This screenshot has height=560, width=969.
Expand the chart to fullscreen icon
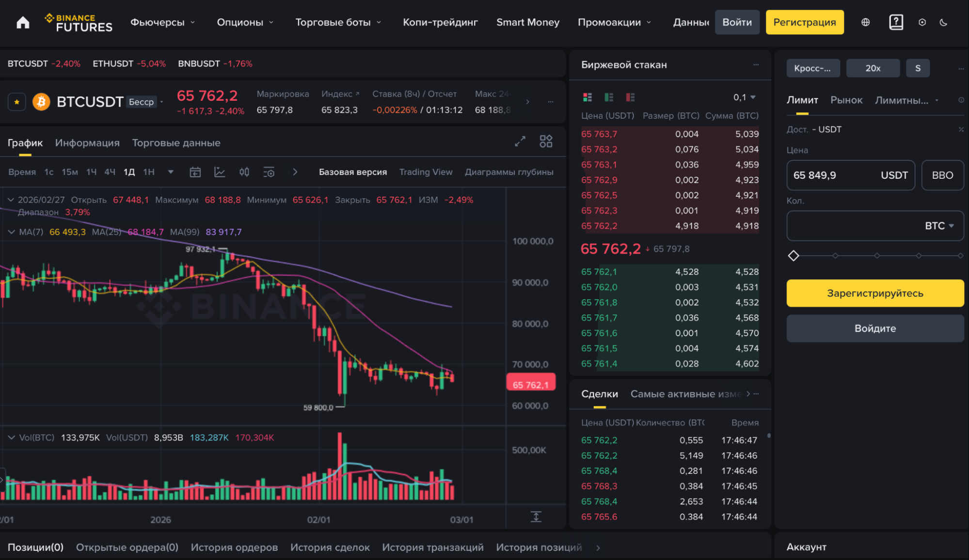520,141
